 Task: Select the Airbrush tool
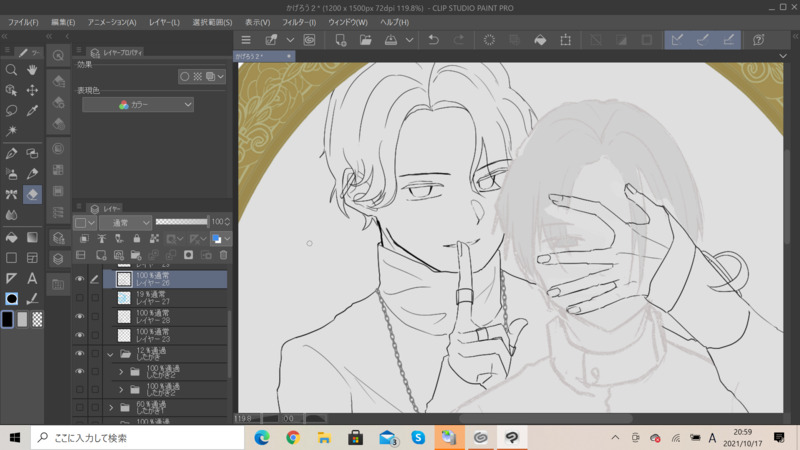(x=11, y=174)
